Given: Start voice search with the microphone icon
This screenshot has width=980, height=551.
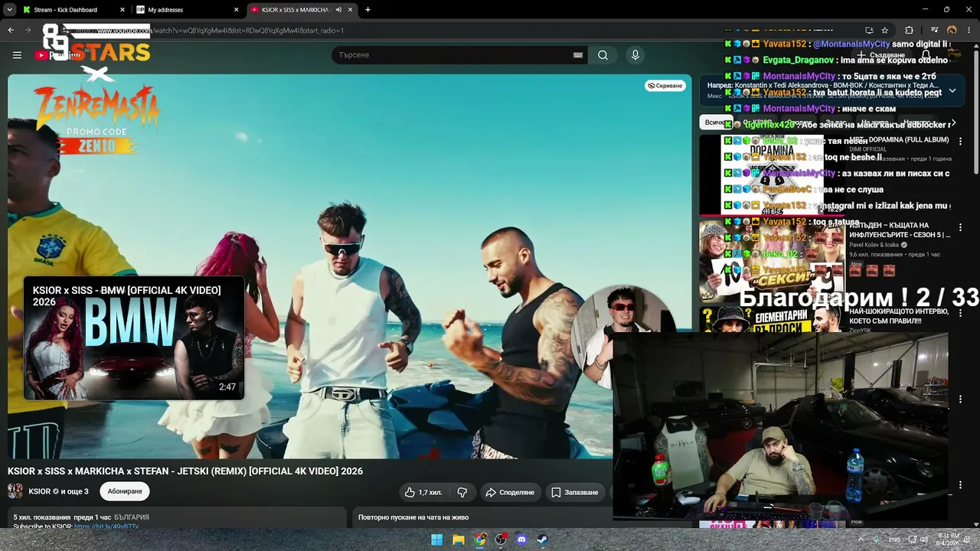Looking at the screenshot, I should click(x=635, y=55).
